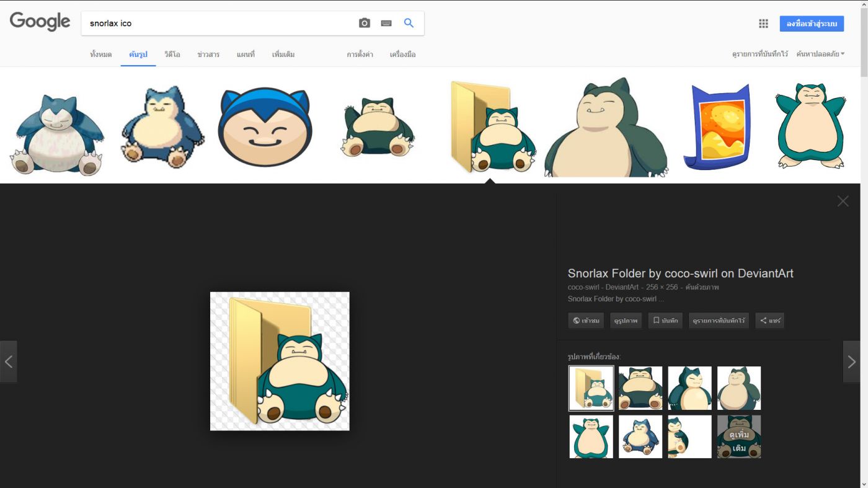Close the image preview panel
The image size is (868, 488).
843,201
